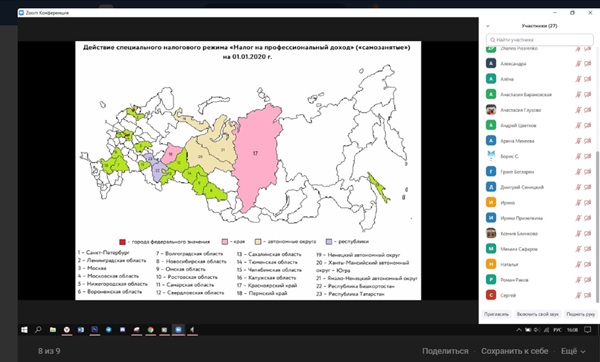600x362 pixels.
Task: Click the Zoom icon in the taskbar
Action: click(178, 329)
